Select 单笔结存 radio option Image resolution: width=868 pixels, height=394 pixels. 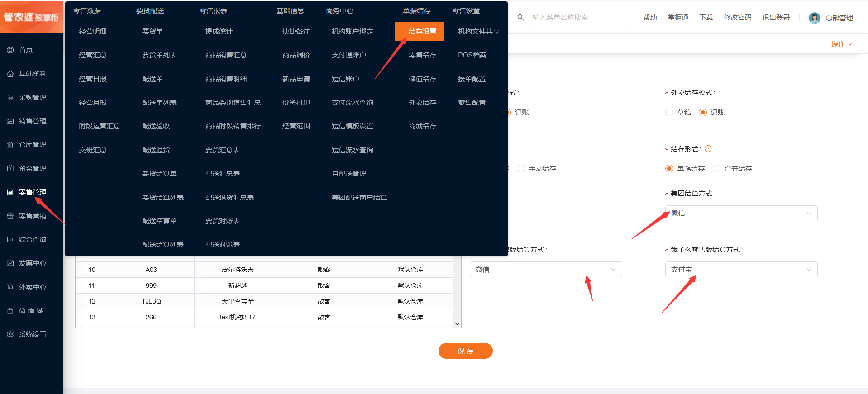click(669, 168)
